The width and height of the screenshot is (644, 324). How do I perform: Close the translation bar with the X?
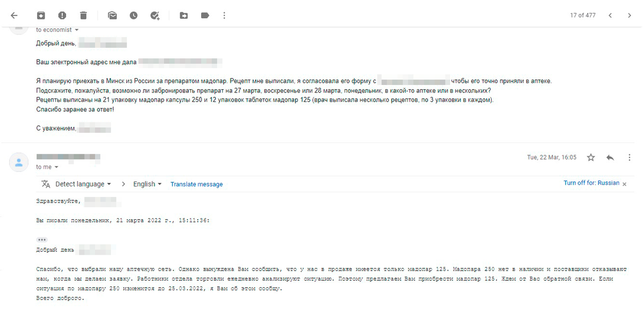[x=624, y=183]
